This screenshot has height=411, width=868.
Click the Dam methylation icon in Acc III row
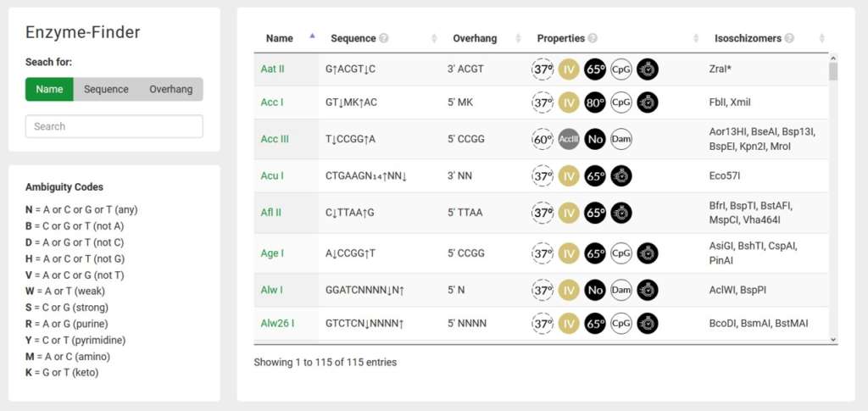point(621,139)
